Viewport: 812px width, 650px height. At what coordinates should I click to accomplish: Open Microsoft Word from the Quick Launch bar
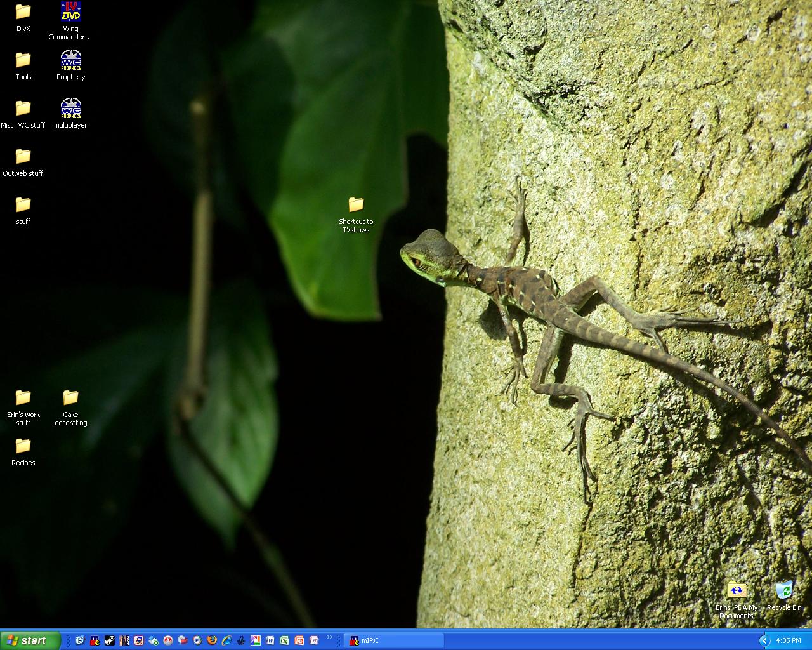[x=269, y=640]
